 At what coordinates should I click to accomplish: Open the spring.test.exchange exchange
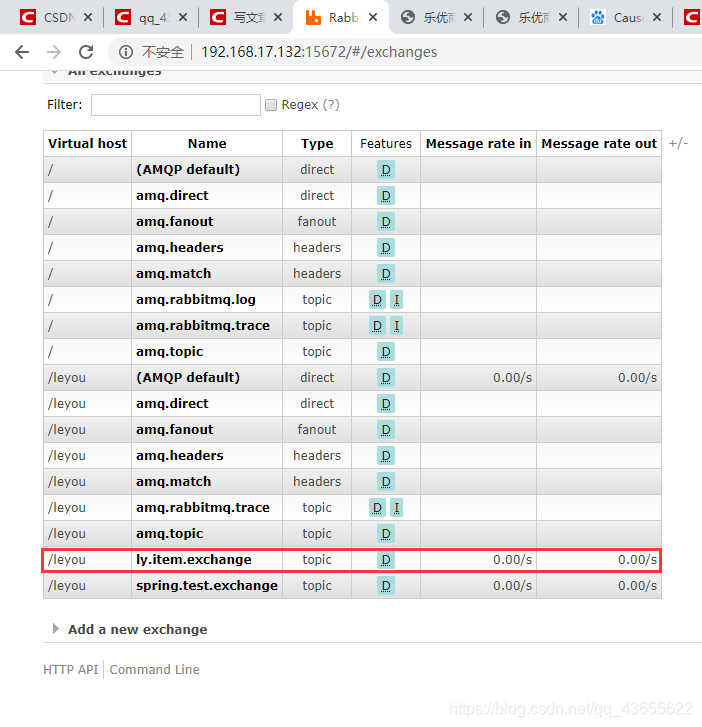(x=207, y=586)
